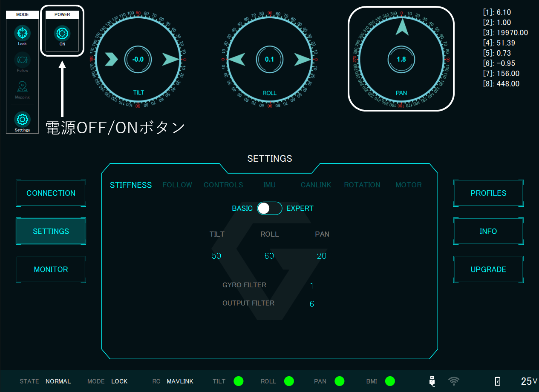Click the ROLL stiffness value 60
Image resolution: width=539 pixels, height=392 pixels.
(269, 256)
